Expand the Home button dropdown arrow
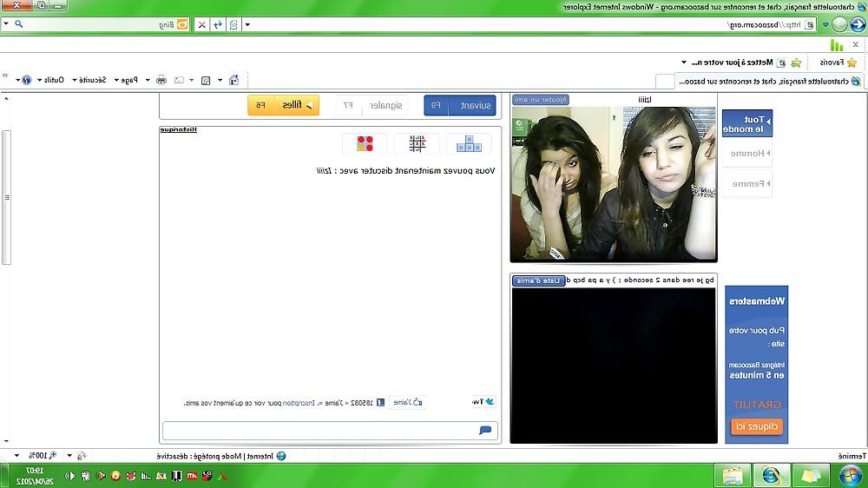 tap(220, 80)
